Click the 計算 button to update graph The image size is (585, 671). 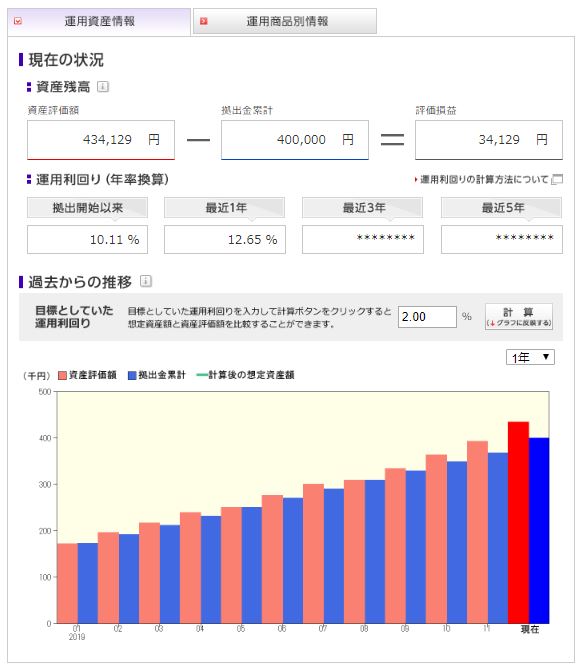(x=519, y=316)
